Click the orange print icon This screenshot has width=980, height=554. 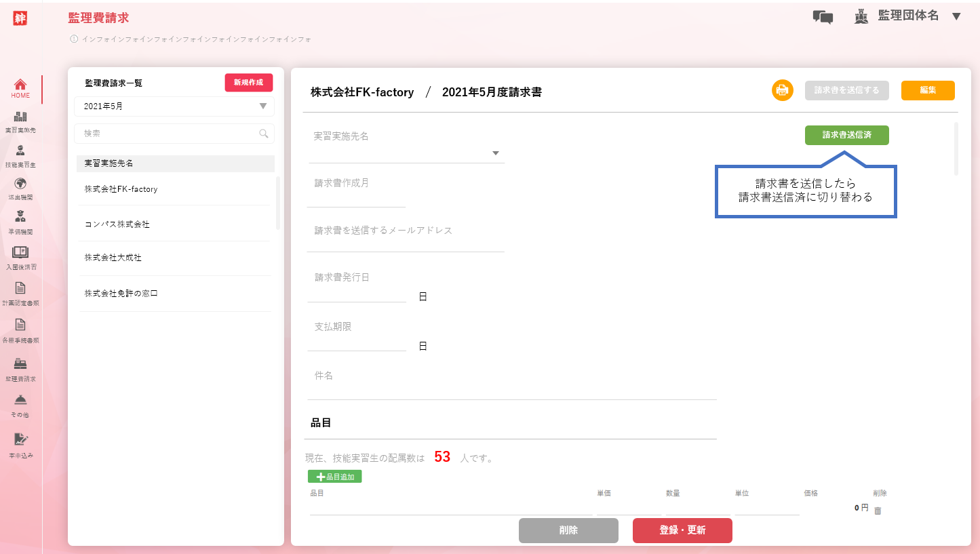pos(782,90)
